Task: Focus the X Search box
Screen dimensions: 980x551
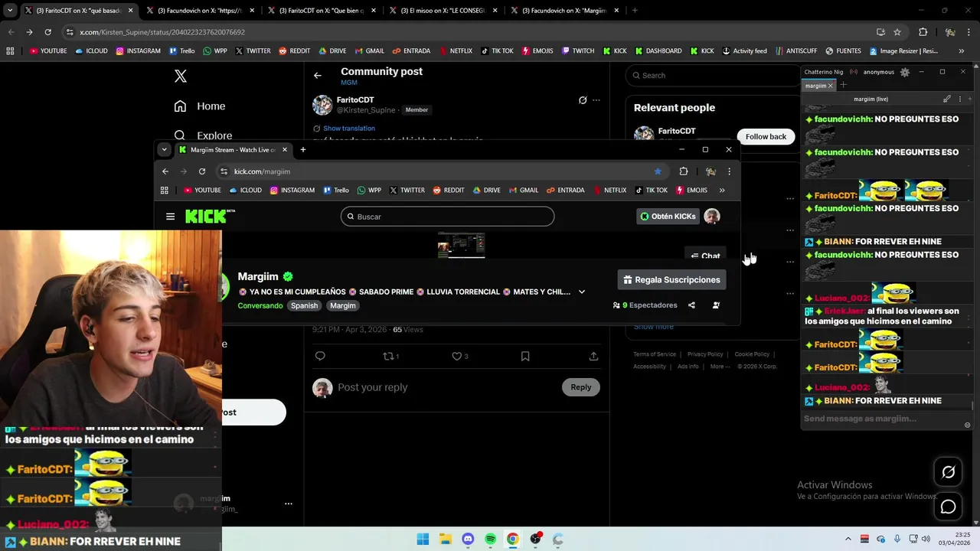Action: (x=712, y=75)
